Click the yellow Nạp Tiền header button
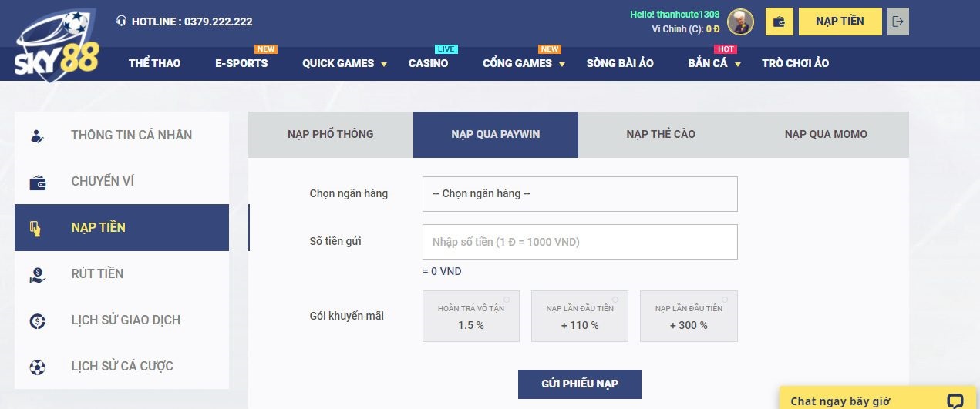 [840, 22]
